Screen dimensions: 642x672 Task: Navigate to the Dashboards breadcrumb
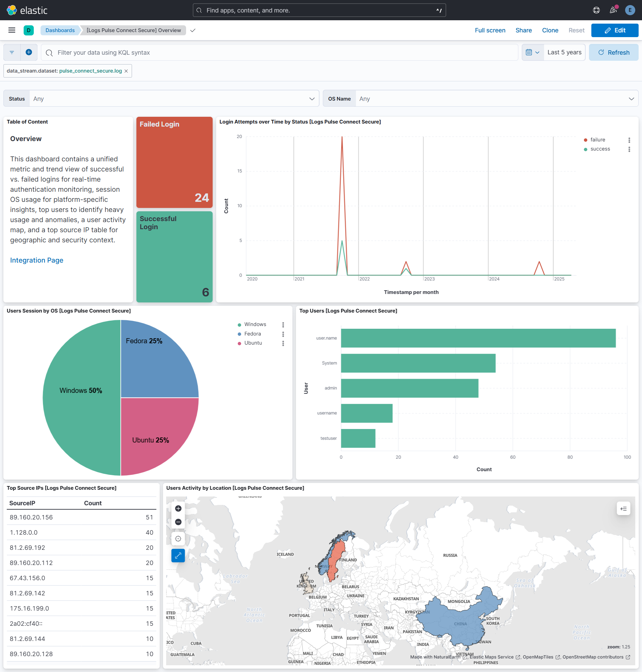(x=60, y=30)
